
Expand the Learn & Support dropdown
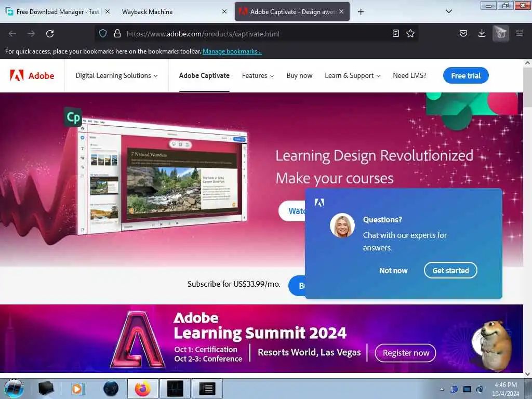[x=353, y=76]
